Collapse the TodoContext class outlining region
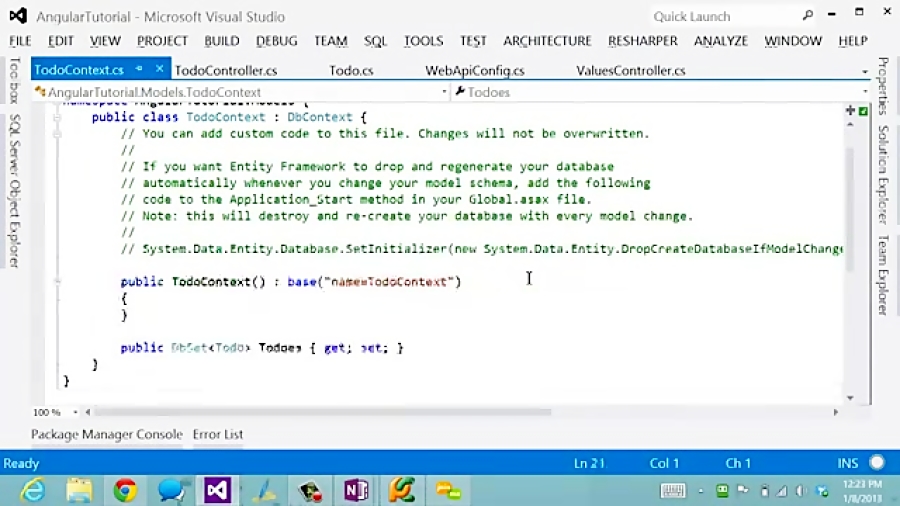The width and height of the screenshot is (900, 506). (x=57, y=117)
